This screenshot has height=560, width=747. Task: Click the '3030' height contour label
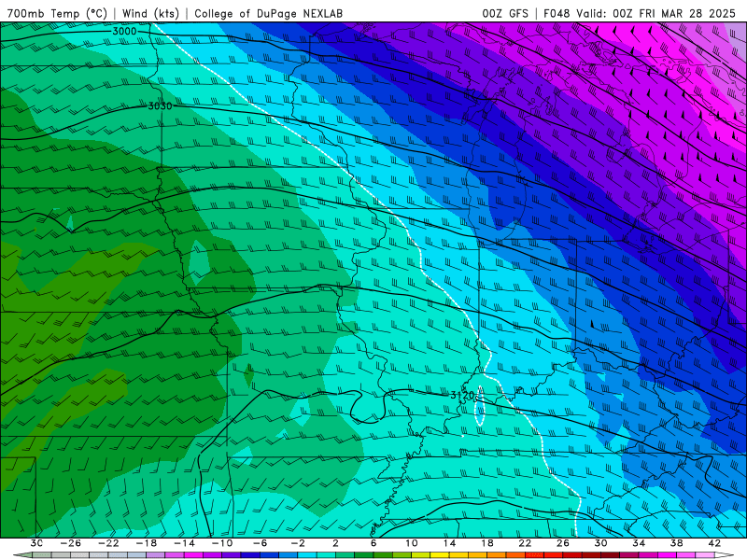tap(160, 105)
